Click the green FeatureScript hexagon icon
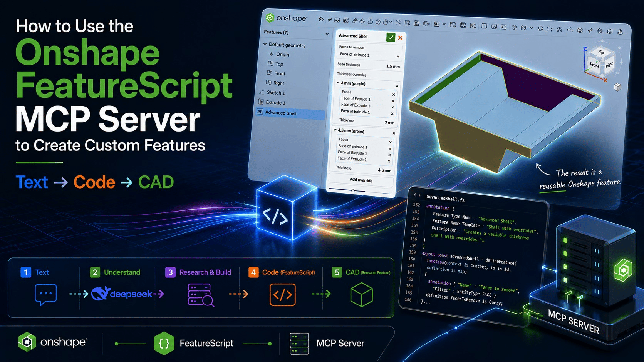The height and width of the screenshot is (362, 644). click(164, 343)
